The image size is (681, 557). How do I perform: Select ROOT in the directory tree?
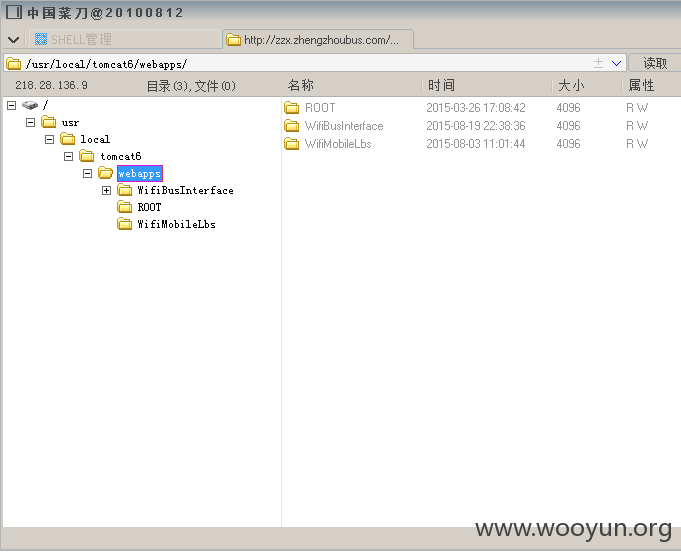click(149, 207)
